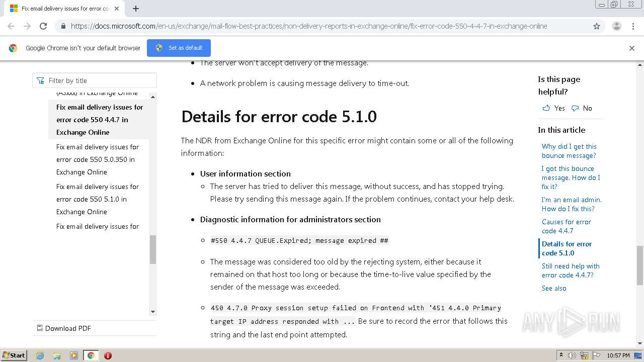The height and width of the screenshot is (362, 644).
Task: Jump to Still need help with error code
Action: (571, 270)
